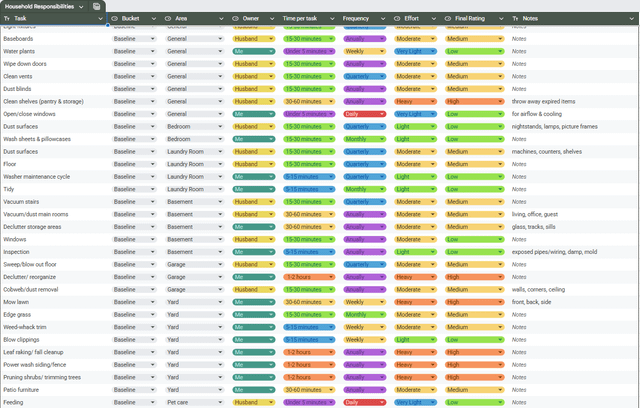Click Notes cell for Baseboards row
Screen dimensions: 640x408
pyautogui.click(x=573, y=39)
